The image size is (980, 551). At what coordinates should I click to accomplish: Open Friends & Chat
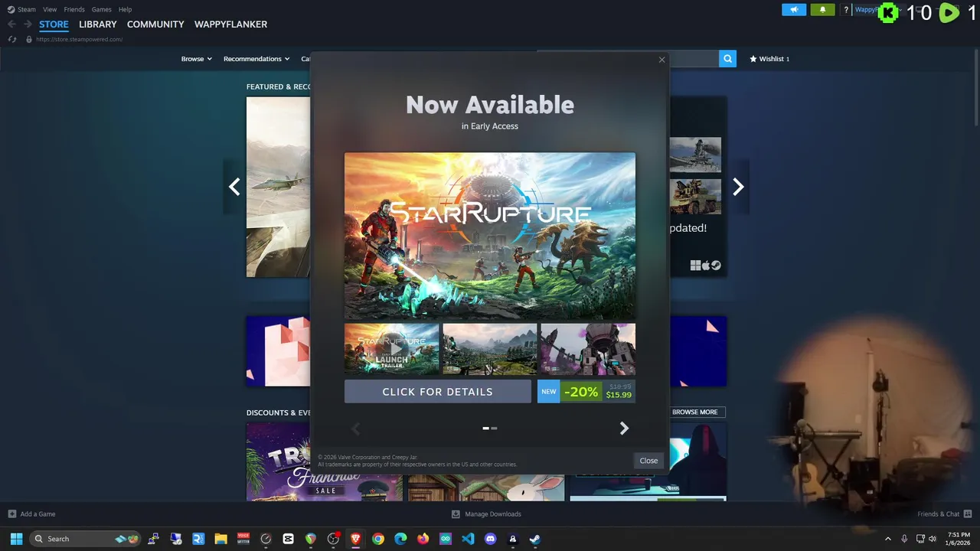coord(944,514)
